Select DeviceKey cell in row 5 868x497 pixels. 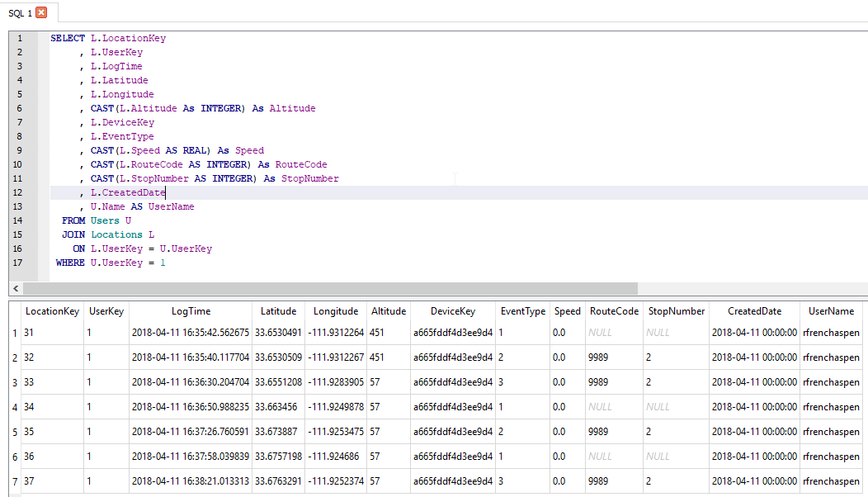point(453,432)
